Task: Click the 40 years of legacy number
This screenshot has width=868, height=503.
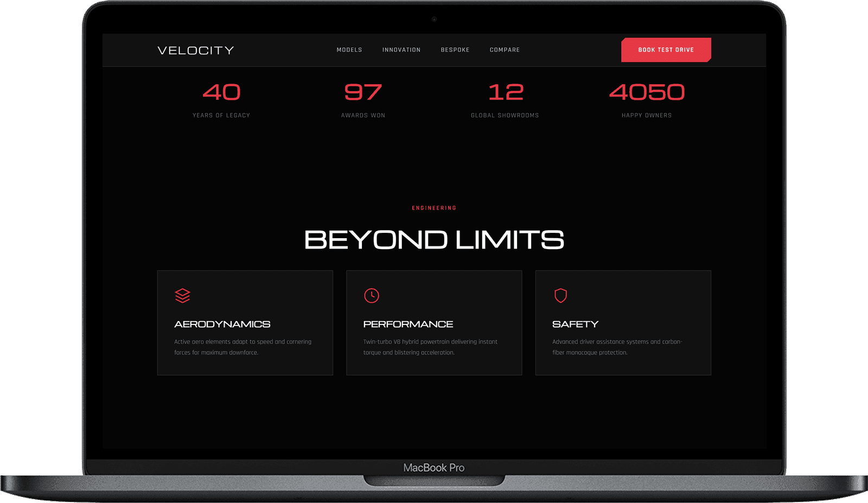Action: pyautogui.click(x=221, y=92)
